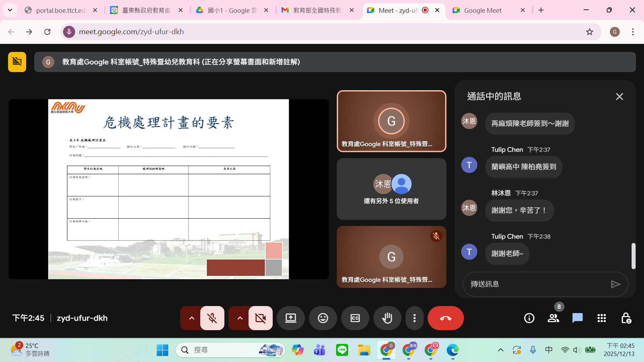The height and width of the screenshot is (362, 644).
Task: Unmute the microphone
Action: coord(212,318)
